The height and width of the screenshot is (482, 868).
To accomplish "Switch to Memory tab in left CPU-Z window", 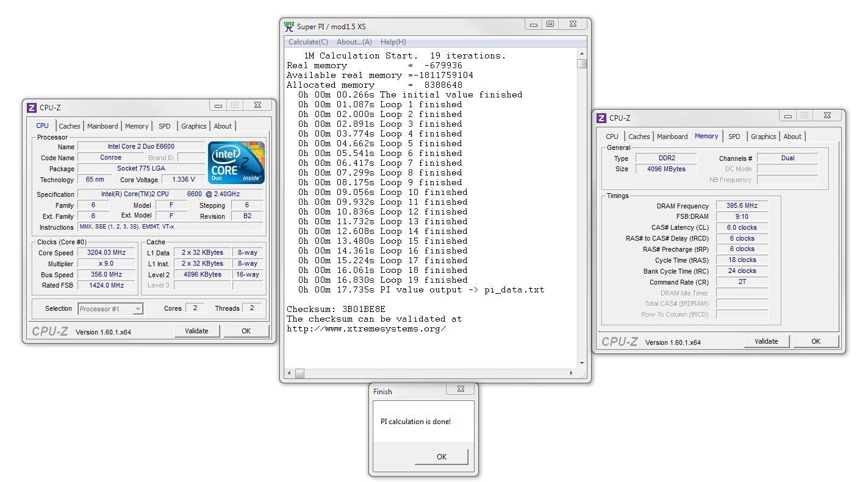I will [137, 126].
